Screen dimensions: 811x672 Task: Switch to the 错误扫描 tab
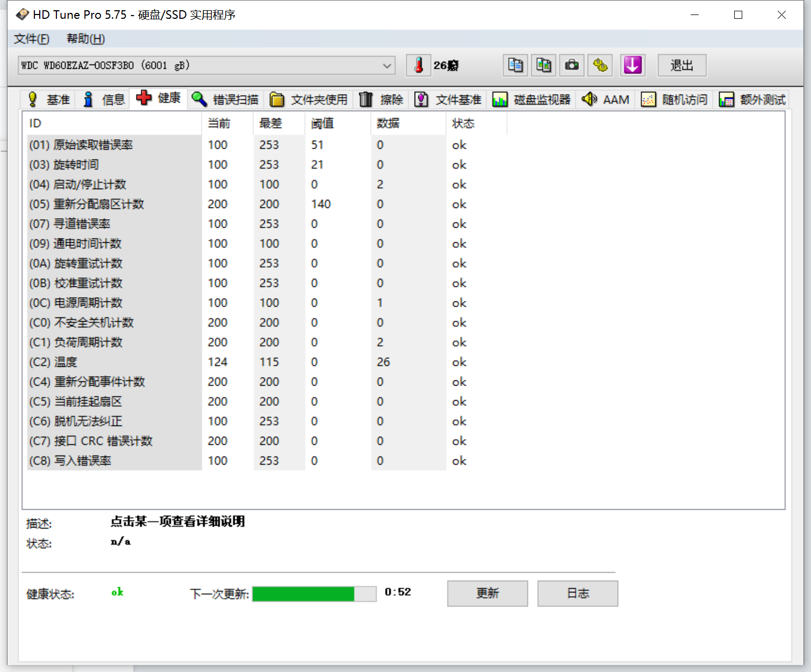click(226, 99)
